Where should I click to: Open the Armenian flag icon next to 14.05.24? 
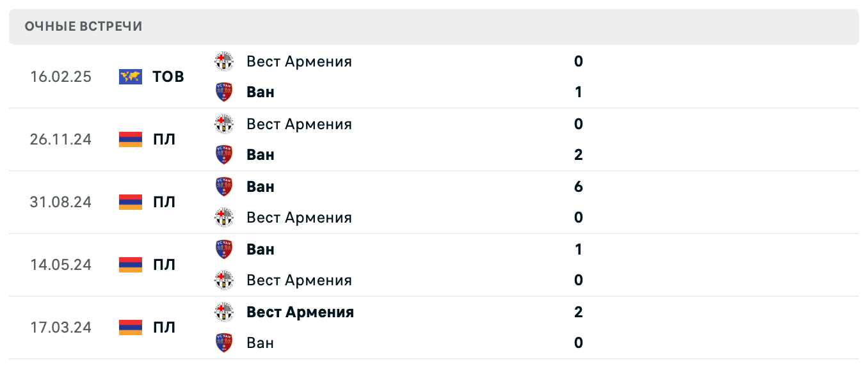[x=129, y=264]
